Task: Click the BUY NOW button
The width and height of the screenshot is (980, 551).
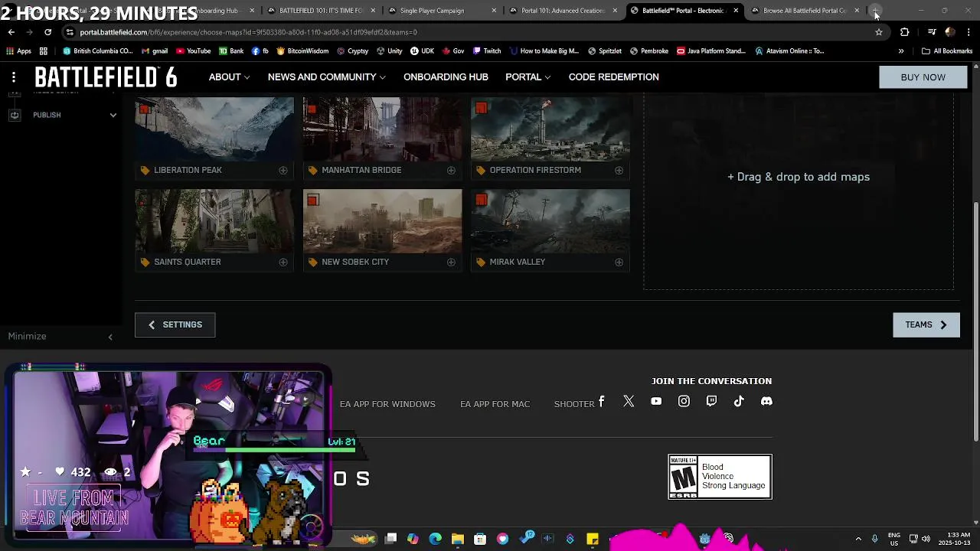Action: pyautogui.click(x=923, y=77)
